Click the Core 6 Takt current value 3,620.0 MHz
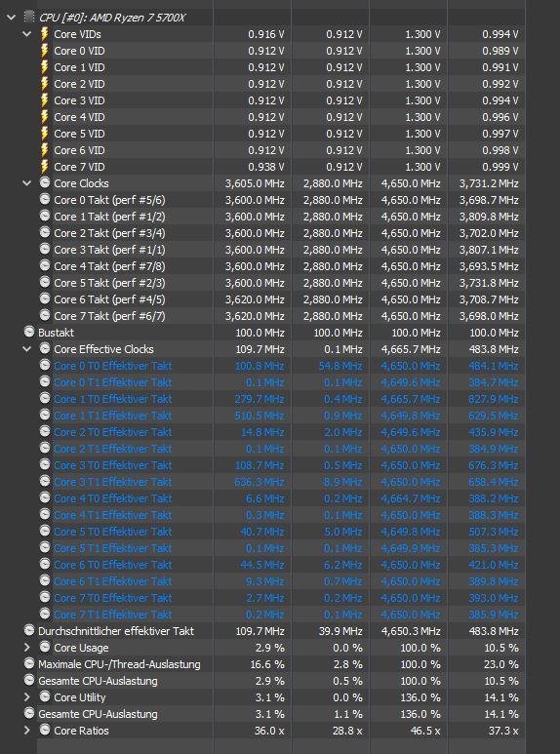 coord(255,299)
